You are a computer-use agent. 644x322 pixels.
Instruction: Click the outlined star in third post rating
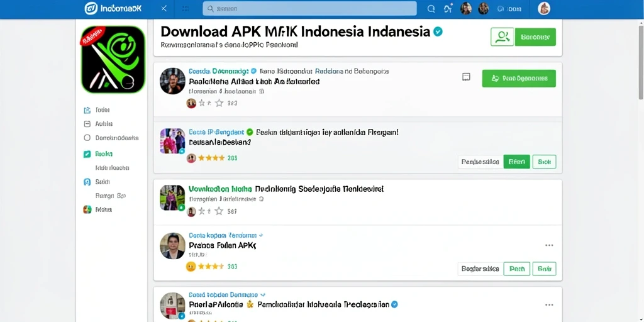(x=219, y=211)
